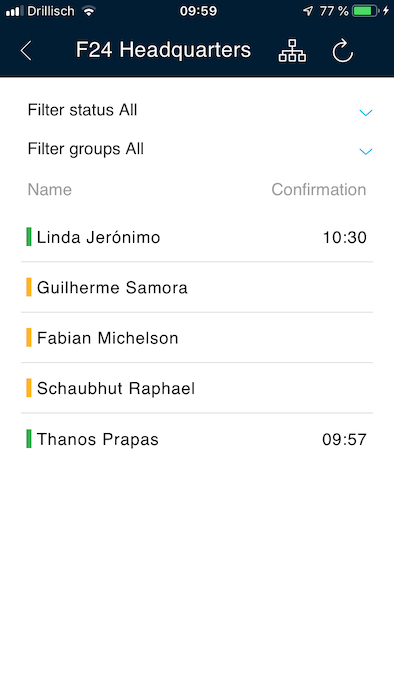Tap the battery icon in status bar
Viewport: 394px width, 700px height.
click(x=365, y=11)
